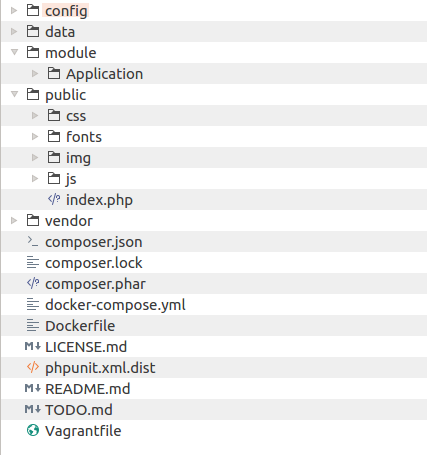The height and width of the screenshot is (455, 427).
Task: Expand the config folder arrow
Action: click(14, 11)
